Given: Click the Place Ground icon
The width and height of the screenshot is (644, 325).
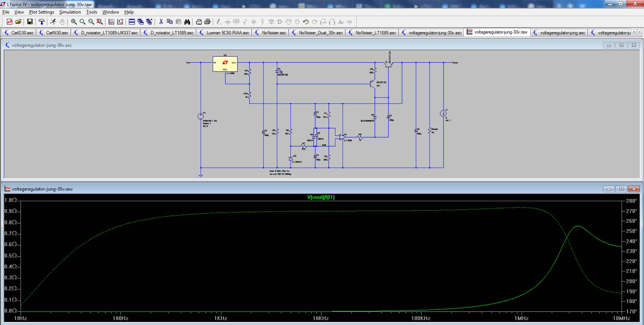Looking at the screenshot, I should click(228, 22).
